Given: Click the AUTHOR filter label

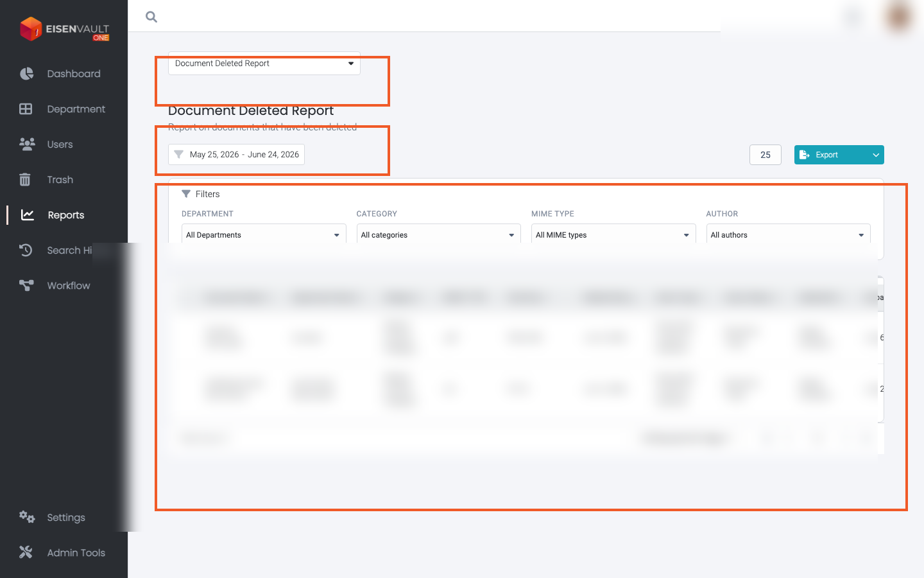Looking at the screenshot, I should (x=722, y=214).
